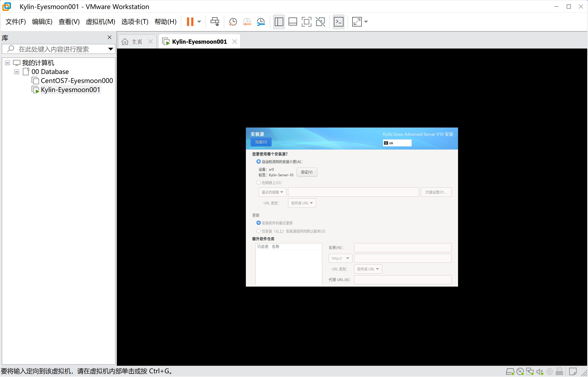The width and height of the screenshot is (588, 377).
Task: Collapse the 我的计算机 tree node
Action: pos(7,63)
